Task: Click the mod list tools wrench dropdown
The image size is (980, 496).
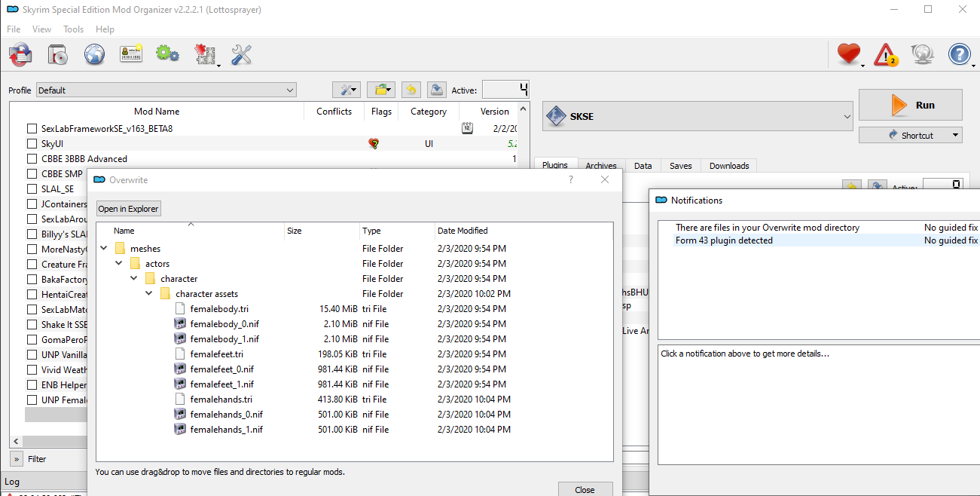Action: [347, 90]
